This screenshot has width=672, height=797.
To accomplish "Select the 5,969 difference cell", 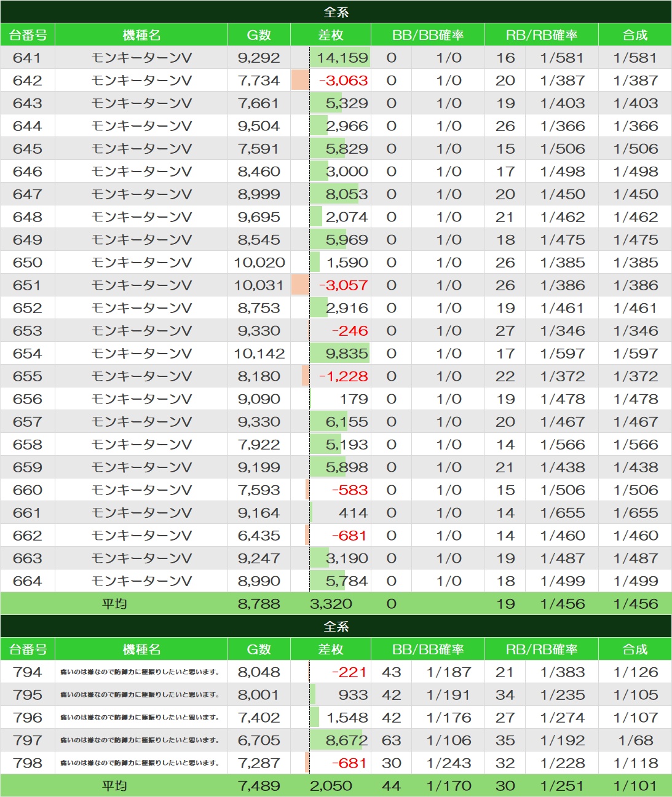I will (331, 240).
